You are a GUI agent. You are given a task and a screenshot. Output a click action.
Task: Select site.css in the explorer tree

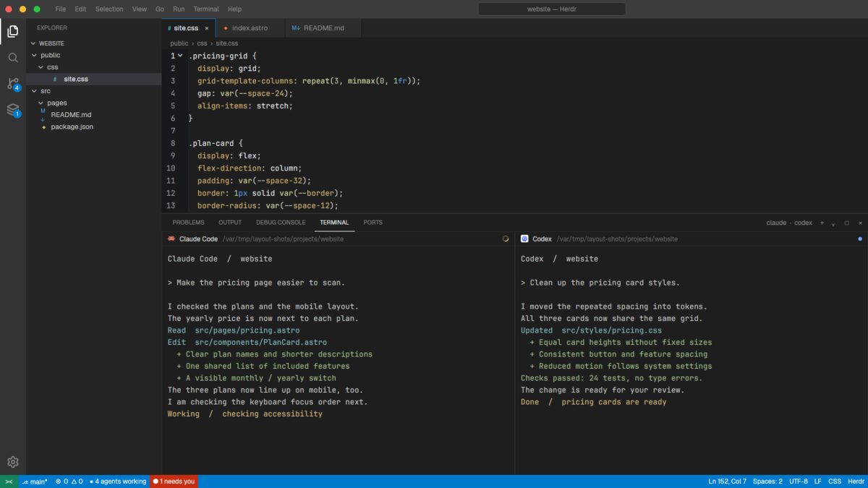(x=94, y=79)
